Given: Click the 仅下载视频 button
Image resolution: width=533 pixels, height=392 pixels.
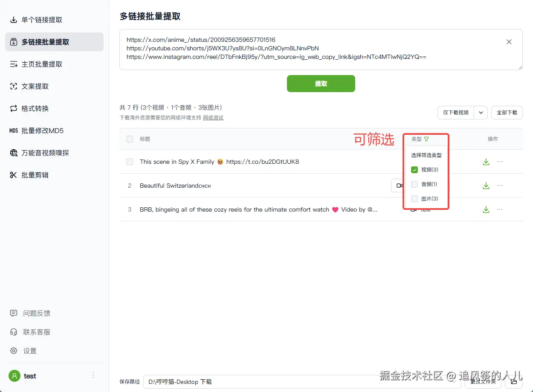Looking at the screenshot, I should click(x=456, y=113).
